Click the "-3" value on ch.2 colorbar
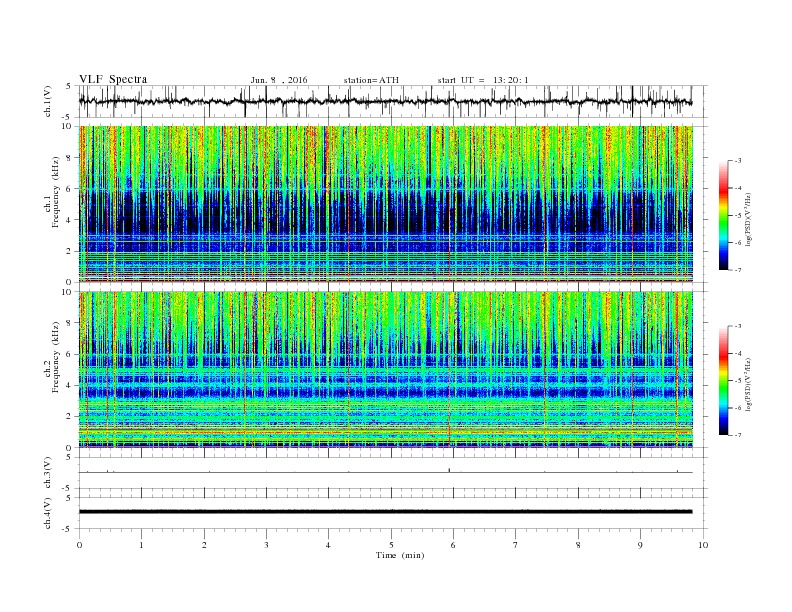Image resolution: width=792 pixels, height=612 pixels. tap(738, 326)
